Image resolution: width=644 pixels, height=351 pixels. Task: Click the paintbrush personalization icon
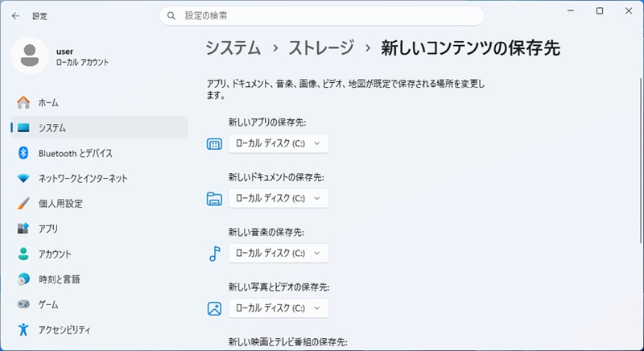pyautogui.click(x=23, y=204)
